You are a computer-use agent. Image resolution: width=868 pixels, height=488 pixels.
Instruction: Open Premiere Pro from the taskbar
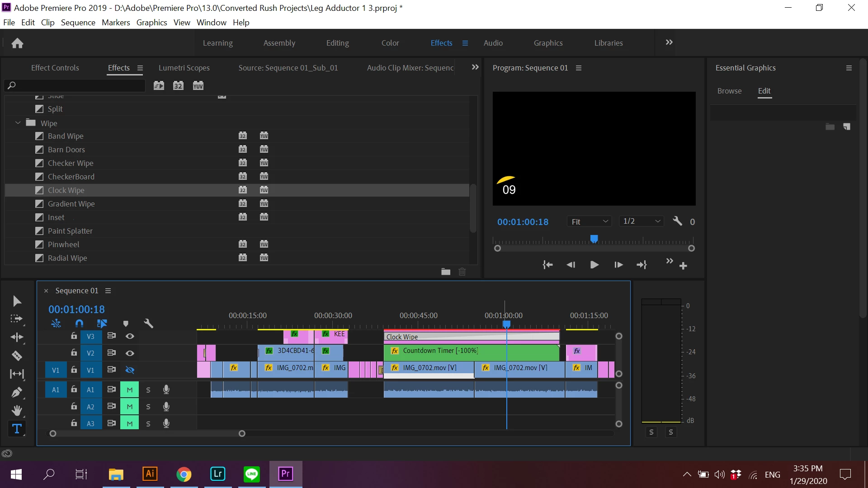(x=286, y=474)
